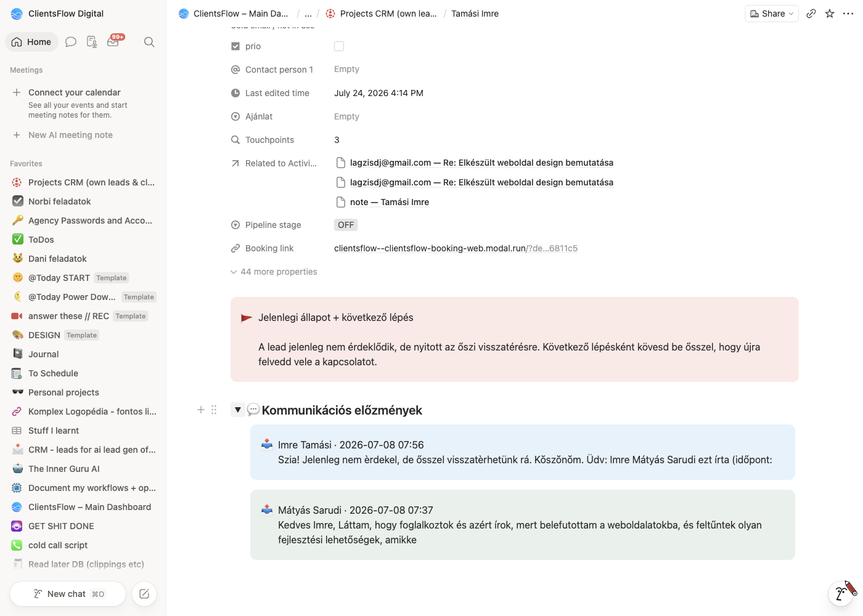The image size is (863, 616).
Task: Click the Last edited time value July 24, 2026
Action: point(378,93)
